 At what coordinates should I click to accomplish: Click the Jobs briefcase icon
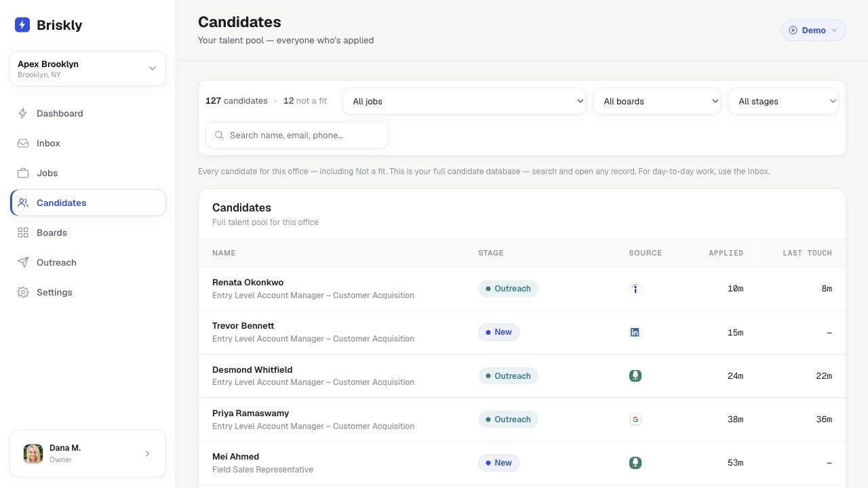point(23,173)
